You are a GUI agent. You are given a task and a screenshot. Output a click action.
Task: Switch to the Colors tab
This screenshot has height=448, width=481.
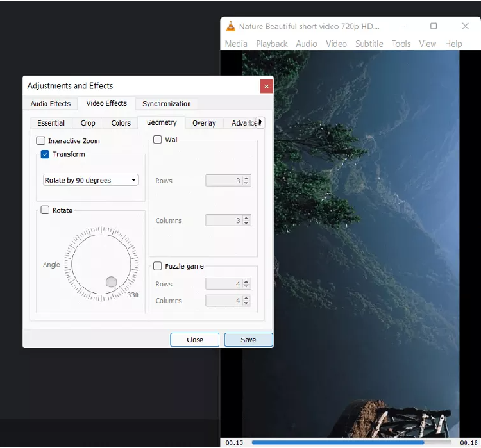pyautogui.click(x=121, y=123)
